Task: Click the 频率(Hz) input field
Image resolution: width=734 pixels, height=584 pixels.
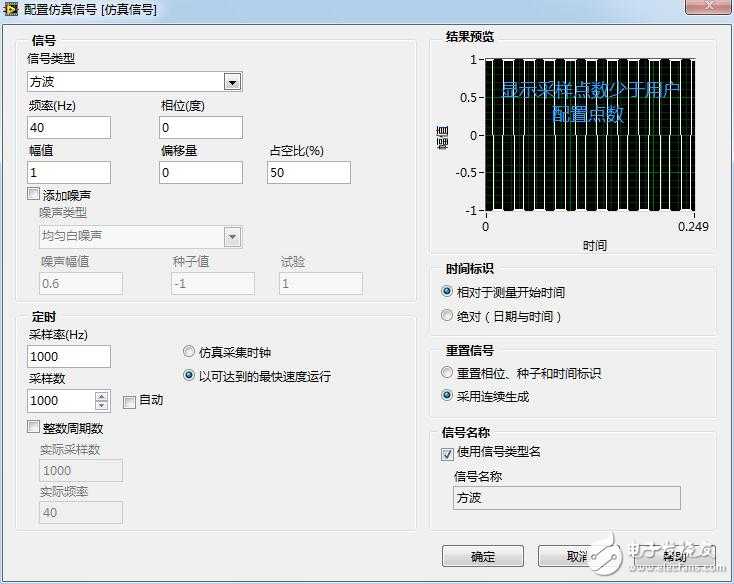Action: click(69, 127)
